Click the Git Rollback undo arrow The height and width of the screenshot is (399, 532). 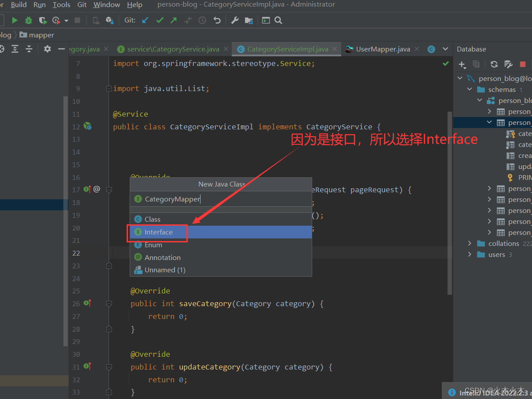click(x=217, y=20)
